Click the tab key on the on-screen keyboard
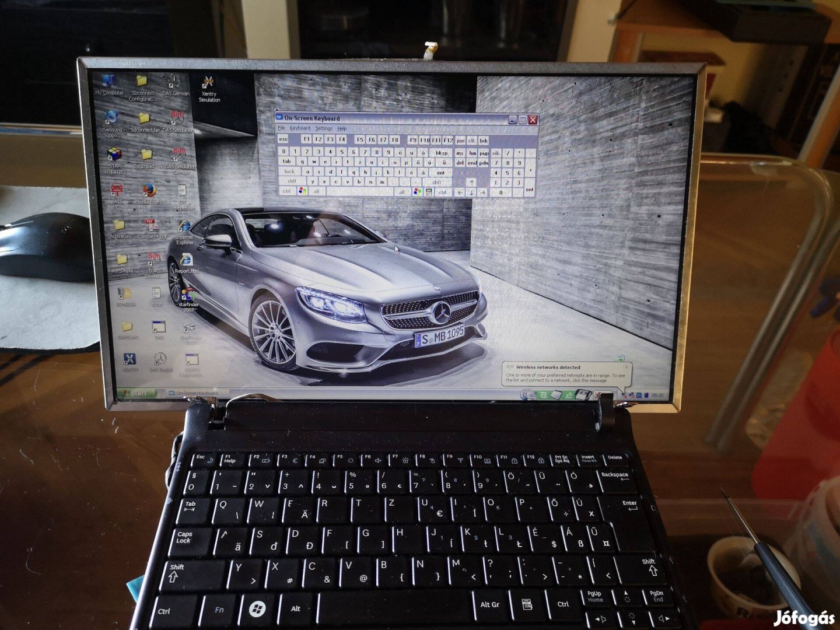 pos(287,162)
